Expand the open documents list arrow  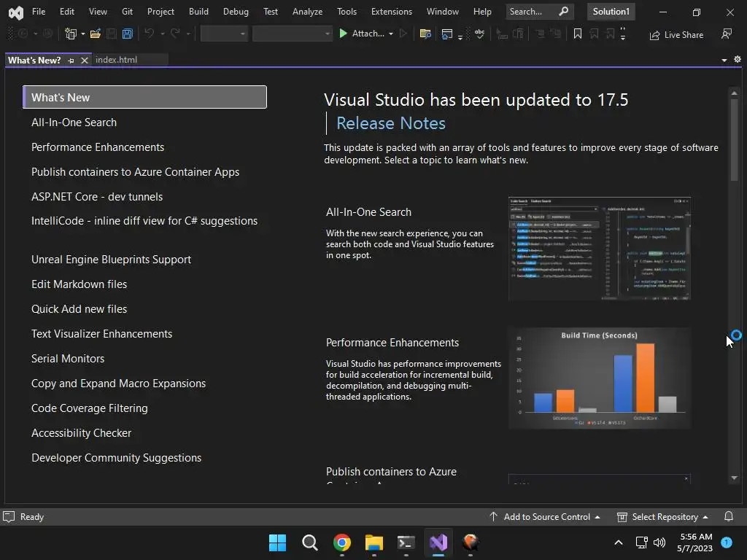(x=724, y=61)
